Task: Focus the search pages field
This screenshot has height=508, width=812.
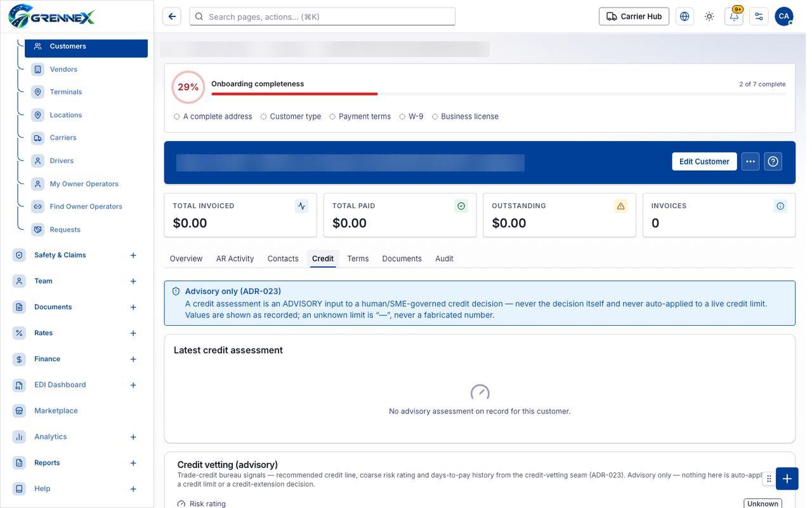Action: (x=322, y=17)
